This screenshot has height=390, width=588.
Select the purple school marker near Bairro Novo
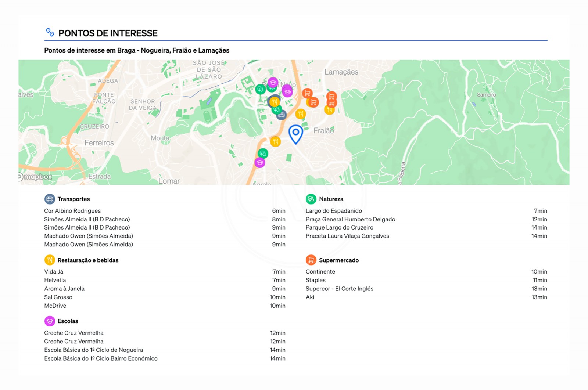tap(272, 82)
